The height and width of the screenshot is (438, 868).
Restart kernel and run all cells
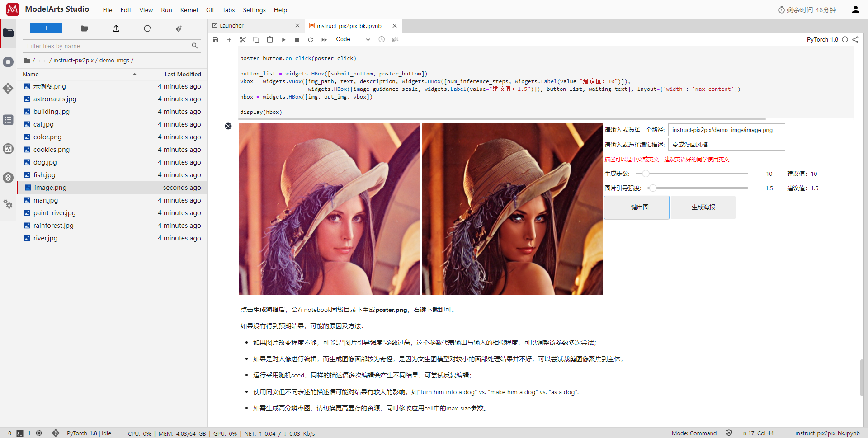pyautogui.click(x=324, y=40)
